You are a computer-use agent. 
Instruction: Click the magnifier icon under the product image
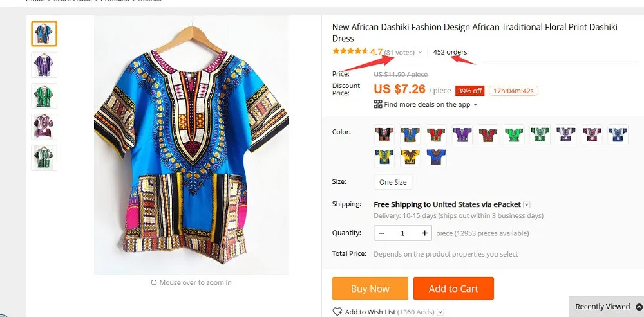[154, 282]
